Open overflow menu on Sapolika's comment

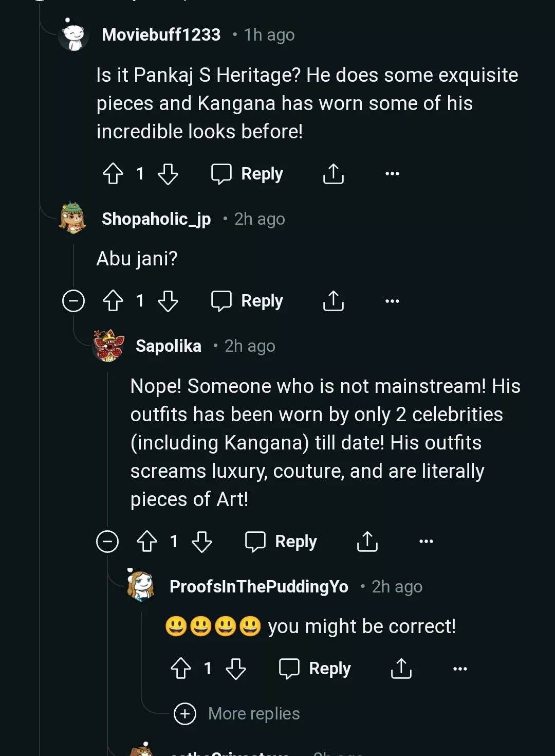click(426, 542)
